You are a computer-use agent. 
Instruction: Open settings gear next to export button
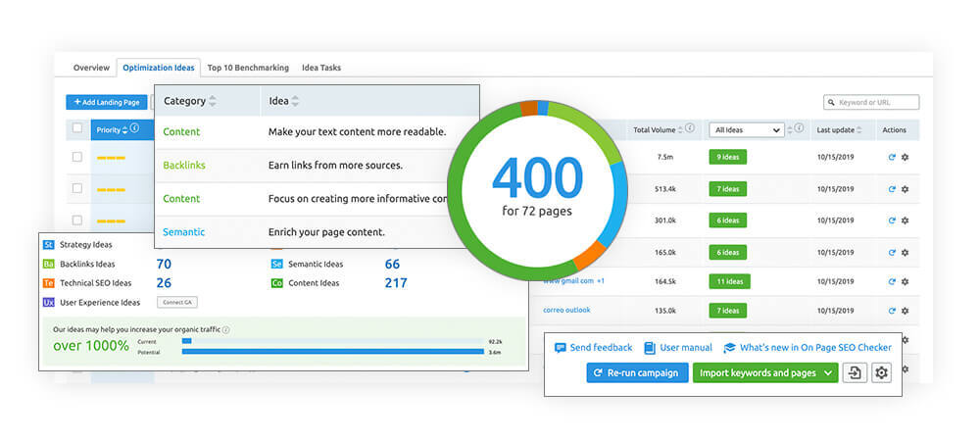coord(881,373)
